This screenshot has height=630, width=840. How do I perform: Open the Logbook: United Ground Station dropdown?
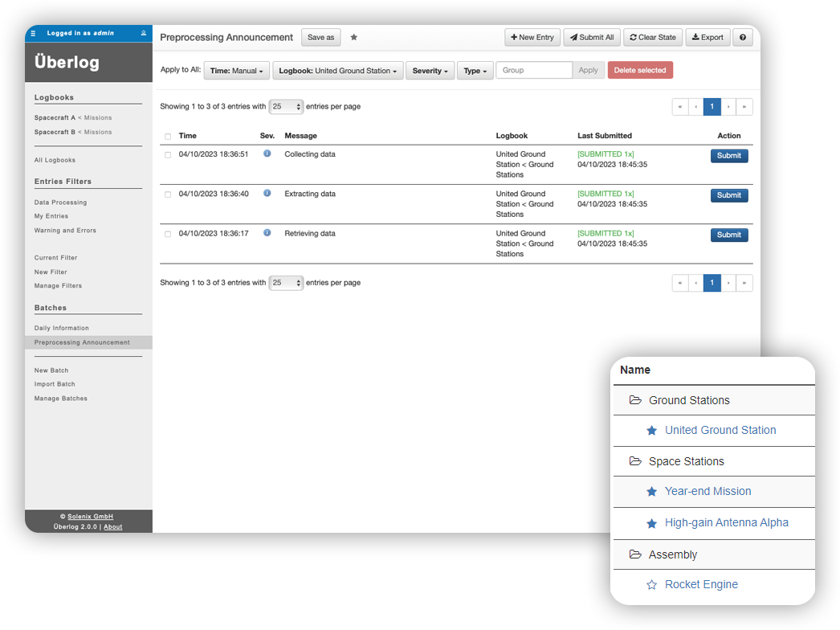tap(337, 71)
